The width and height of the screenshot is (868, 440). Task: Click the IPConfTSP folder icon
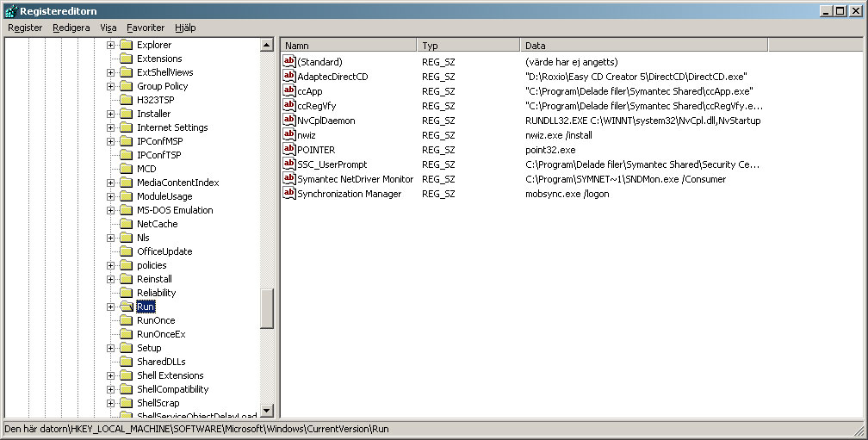(x=127, y=155)
